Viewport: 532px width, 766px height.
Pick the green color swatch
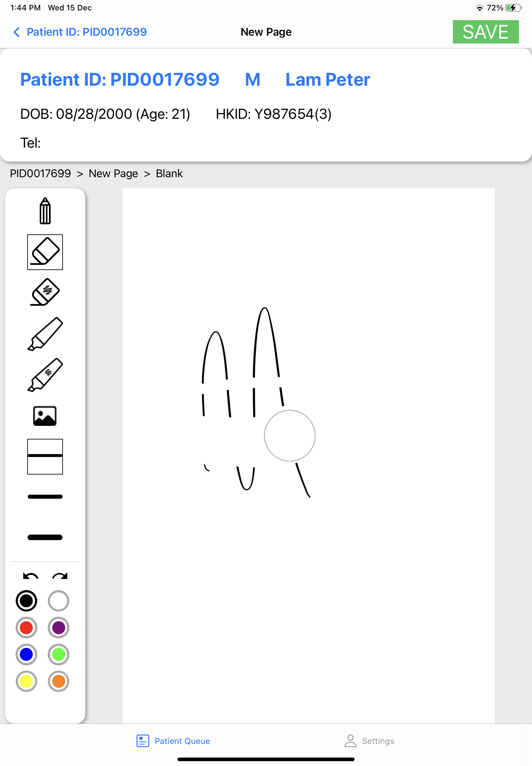[x=59, y=654]
